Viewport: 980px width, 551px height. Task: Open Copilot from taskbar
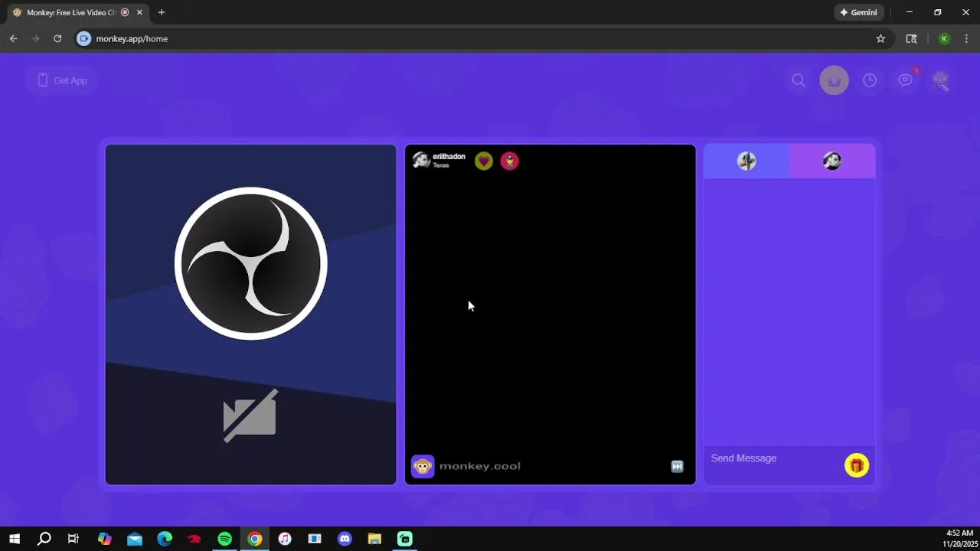click(105, 539)
